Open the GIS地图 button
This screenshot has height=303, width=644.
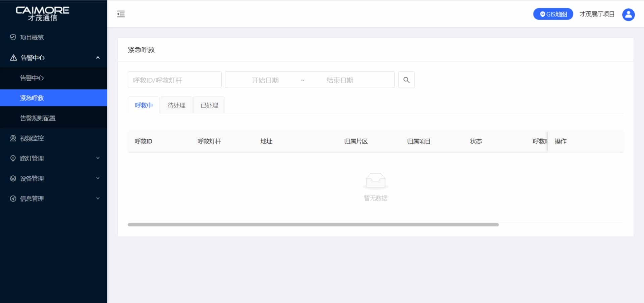553,14
